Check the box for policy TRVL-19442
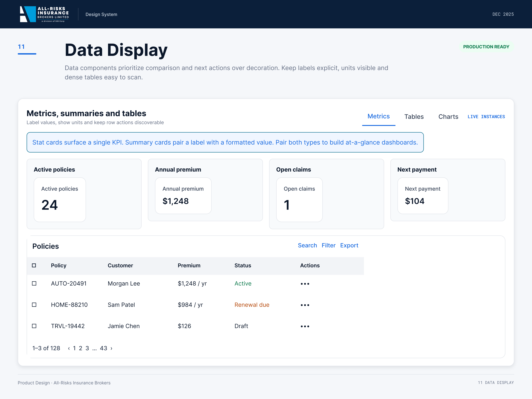Screen dimensions: 532x399 (34, 326)
